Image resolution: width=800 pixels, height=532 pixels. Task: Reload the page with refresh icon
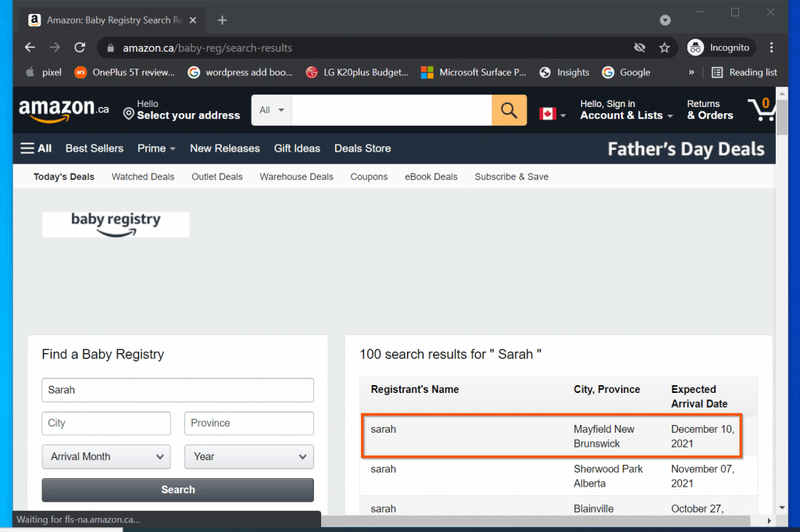80,47
